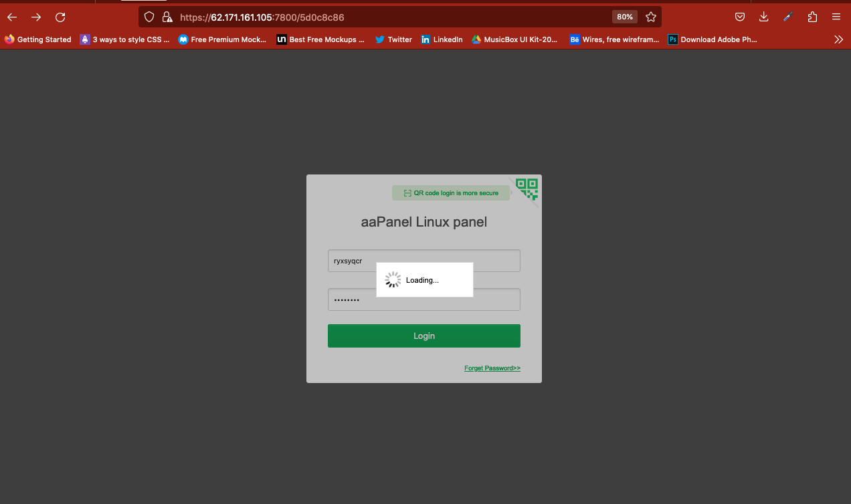Bookmark this page with the star
Screen dimensions: 851x504
click(650, 17)
